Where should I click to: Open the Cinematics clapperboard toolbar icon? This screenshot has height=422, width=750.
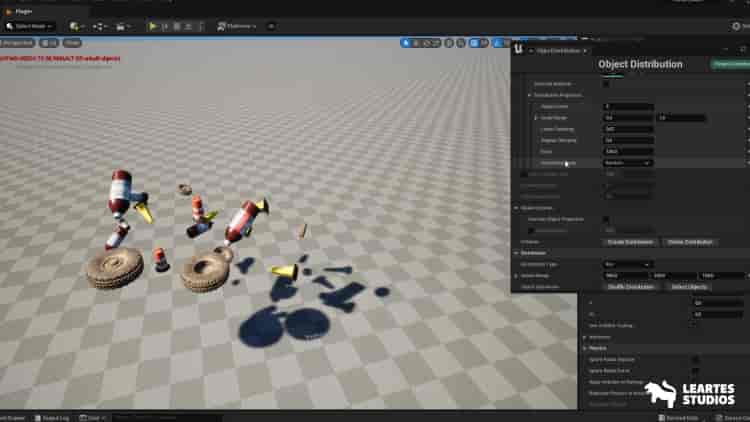123,26
